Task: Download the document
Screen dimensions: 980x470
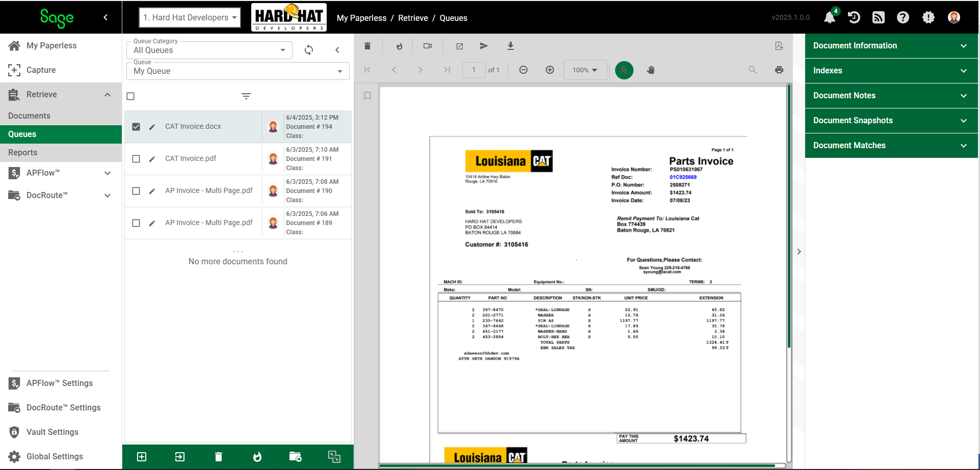Action: coord(511,46)
